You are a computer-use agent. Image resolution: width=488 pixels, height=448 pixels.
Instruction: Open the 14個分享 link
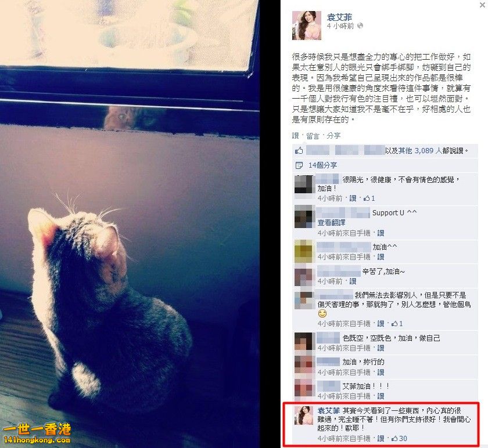tap(323, 165)
